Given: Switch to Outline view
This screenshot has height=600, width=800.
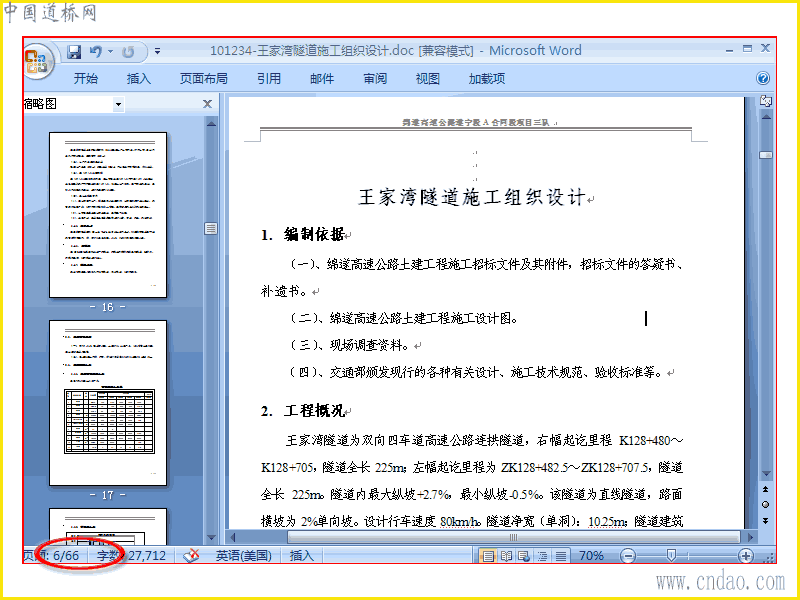Looking at the screenshot, I should 542,556.
